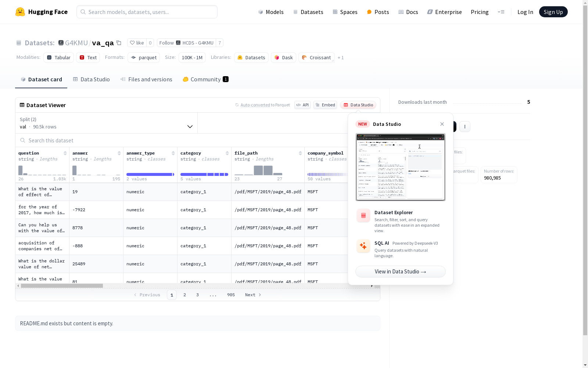Click View in Data Studio button

(x=400, y=272)
